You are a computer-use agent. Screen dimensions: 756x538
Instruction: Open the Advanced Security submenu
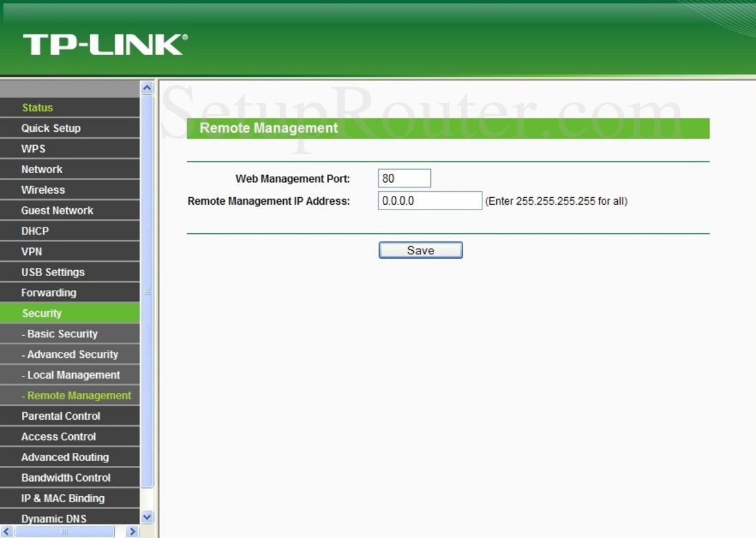pos(70,355)
